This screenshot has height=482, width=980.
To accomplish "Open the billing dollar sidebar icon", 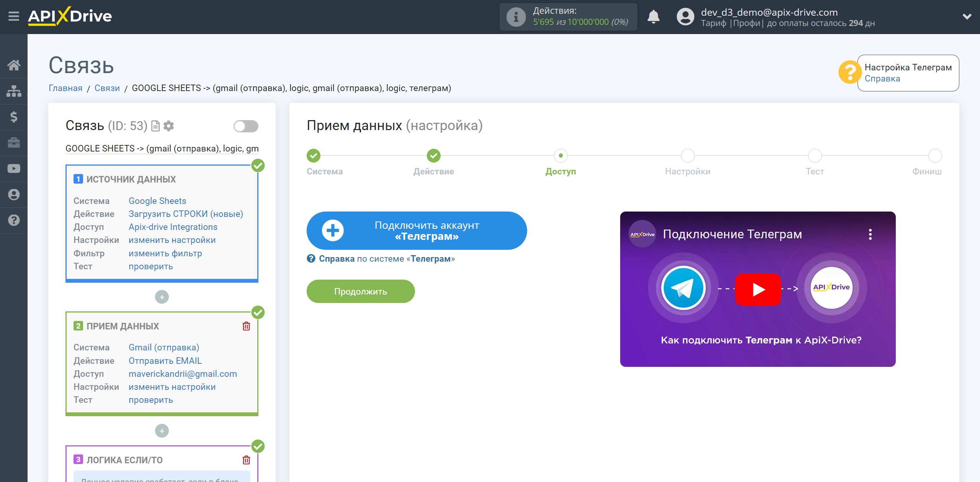I will (14, 117).
